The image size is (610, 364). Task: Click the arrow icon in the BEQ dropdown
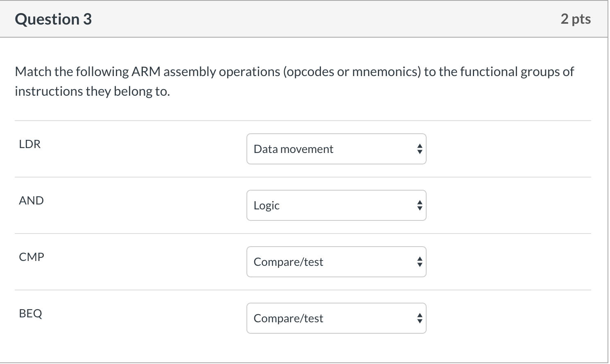coord(419,318)
